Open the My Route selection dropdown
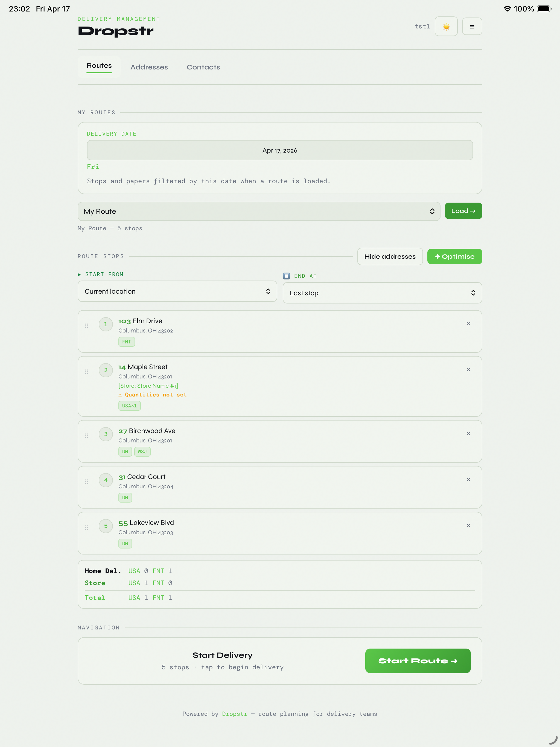This screenshot has height=747, width=560. [x=259, y=211]
